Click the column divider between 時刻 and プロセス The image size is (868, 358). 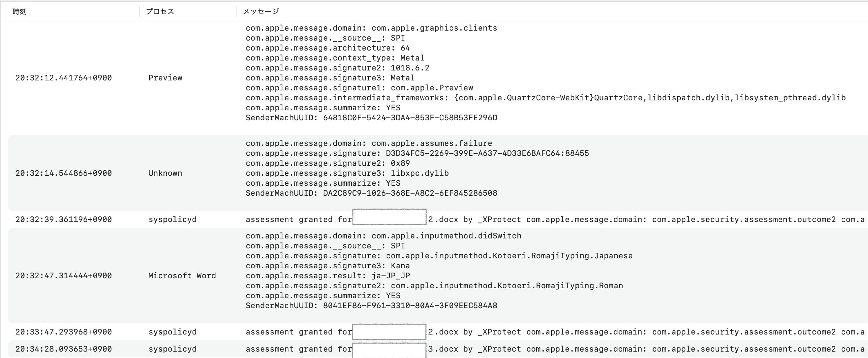tap(140, 11)
